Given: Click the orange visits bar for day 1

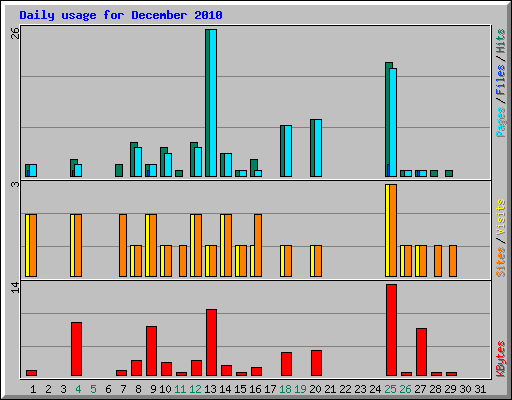Looking at the screenshot, I should pos(33,245).
